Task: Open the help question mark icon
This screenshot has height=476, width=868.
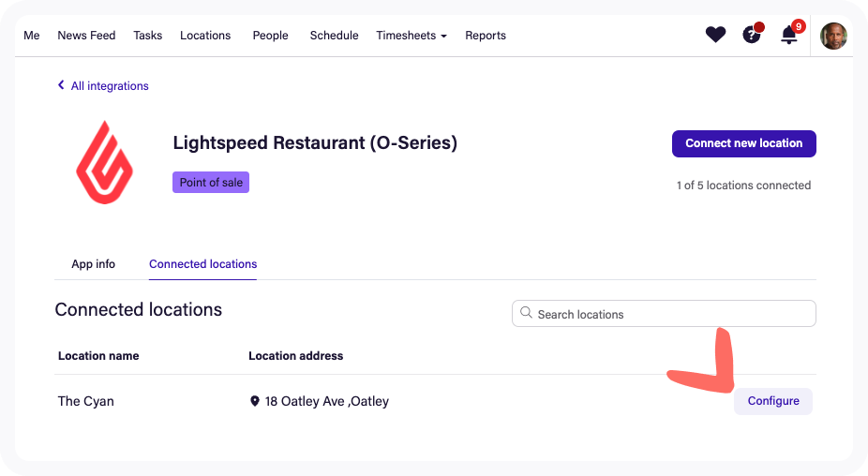Action: [x=751, y=35]
